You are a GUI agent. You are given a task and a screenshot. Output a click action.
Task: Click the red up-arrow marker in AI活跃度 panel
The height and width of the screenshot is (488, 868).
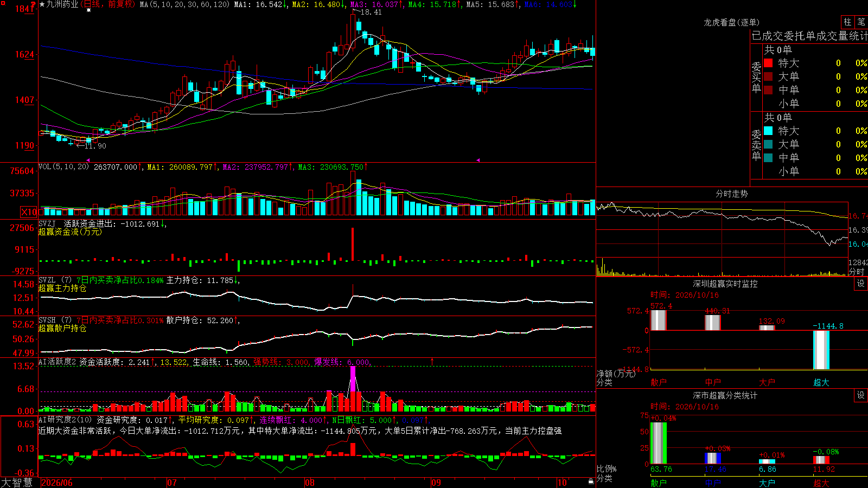point(432,361)
